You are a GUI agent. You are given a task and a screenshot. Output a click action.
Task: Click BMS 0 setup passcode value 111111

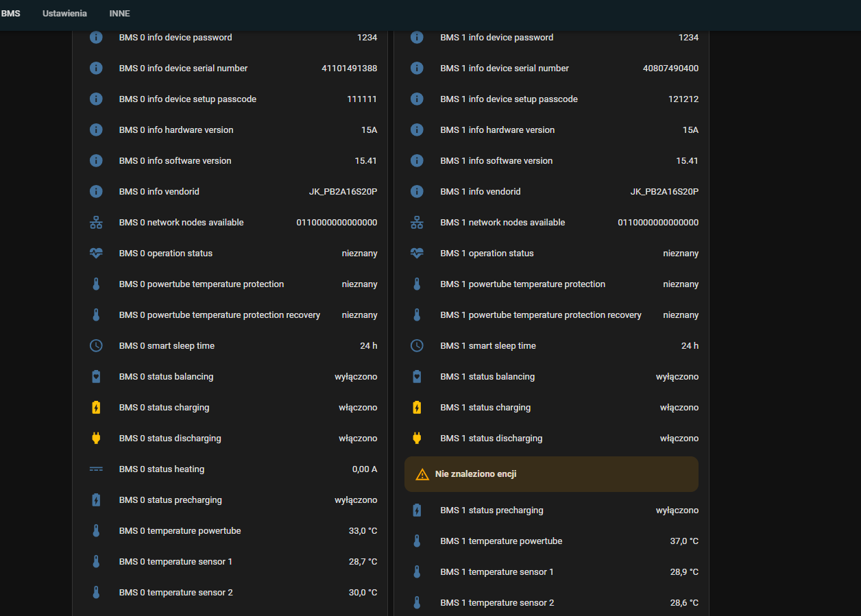click(x=362, y=99)
